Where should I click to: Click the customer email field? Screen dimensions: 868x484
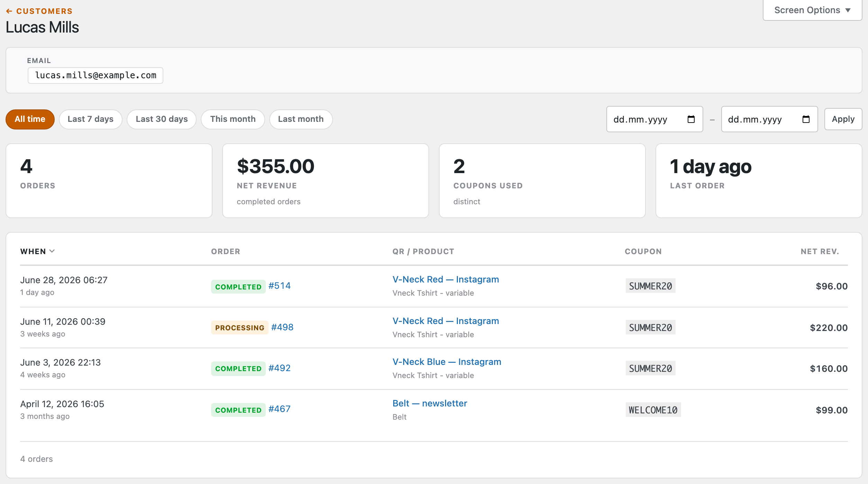96,75
